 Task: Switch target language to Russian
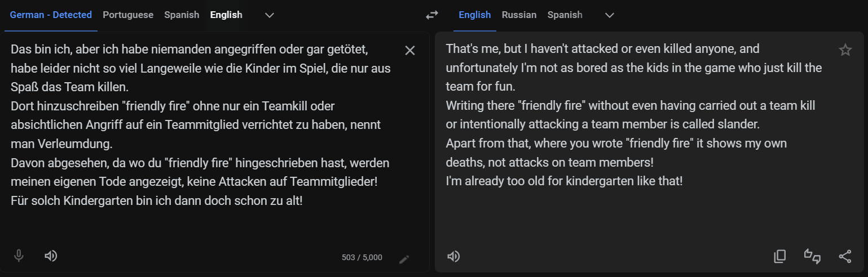point(519,15)
